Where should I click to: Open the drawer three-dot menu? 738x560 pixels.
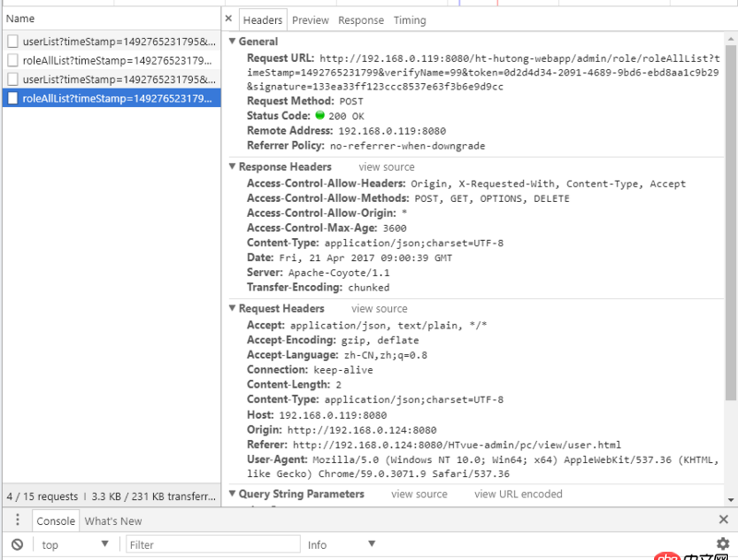(17, 519)
